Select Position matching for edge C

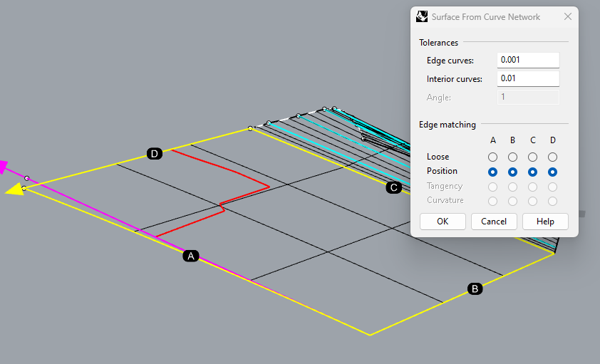[532, 172]
